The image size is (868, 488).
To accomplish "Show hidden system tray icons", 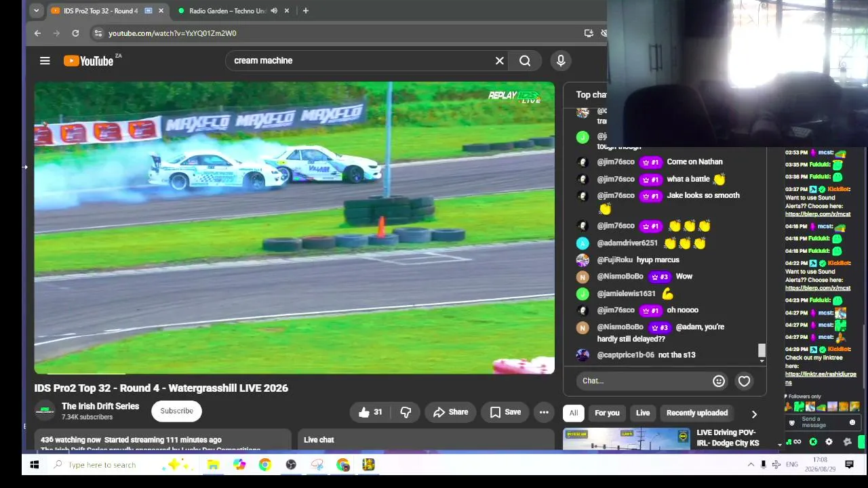I will tap(751, 465).
